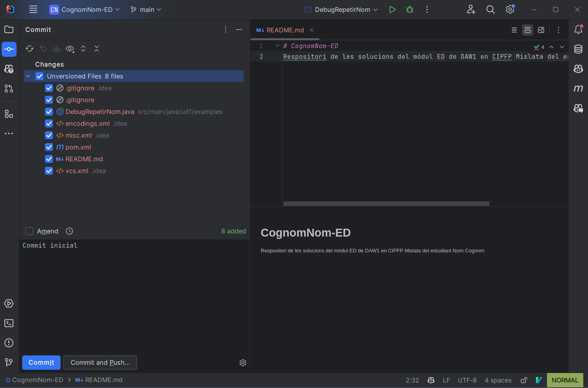Image resolution: width=588 pixels, height=388 pixels.
Task: Open the main branch dropdown
Action: 146,9
